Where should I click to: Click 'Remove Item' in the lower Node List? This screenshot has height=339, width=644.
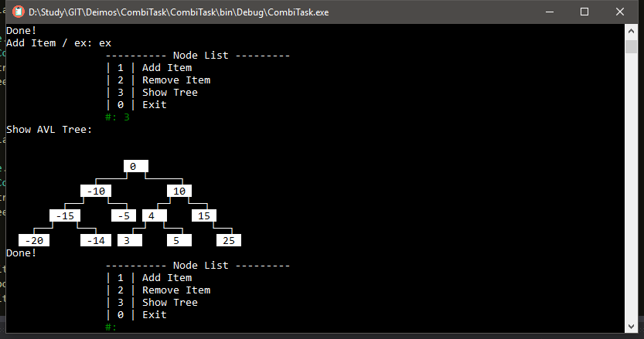175,290
